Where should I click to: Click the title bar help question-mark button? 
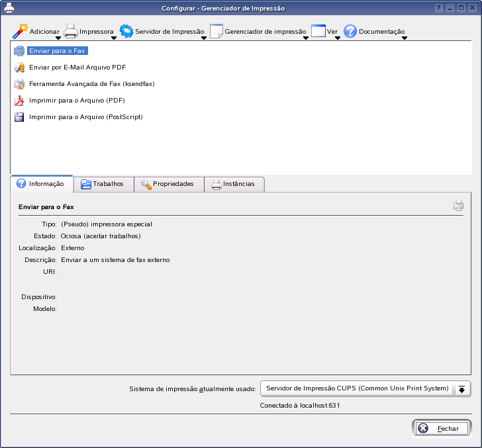439,8
